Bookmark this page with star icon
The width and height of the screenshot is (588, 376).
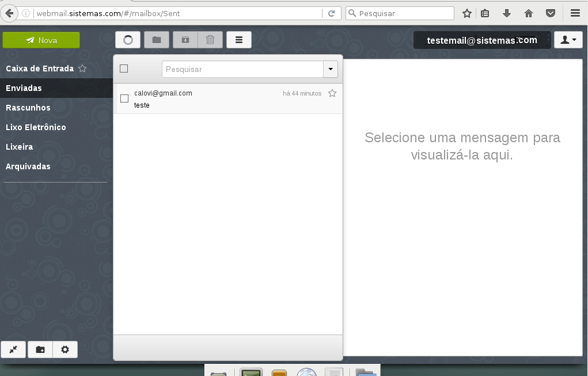[467, 13]
